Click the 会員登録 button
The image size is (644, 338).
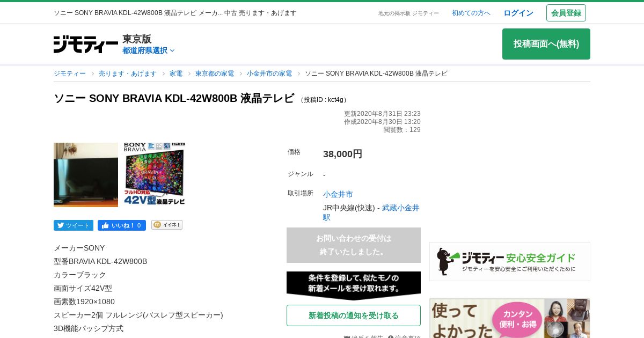pyautogui.click(x=566, y=13)
